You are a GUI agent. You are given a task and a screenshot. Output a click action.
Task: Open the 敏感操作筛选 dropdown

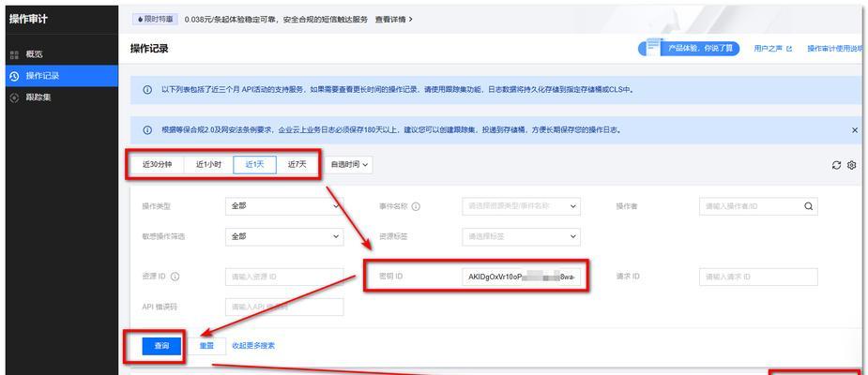[x=284, y=237]
